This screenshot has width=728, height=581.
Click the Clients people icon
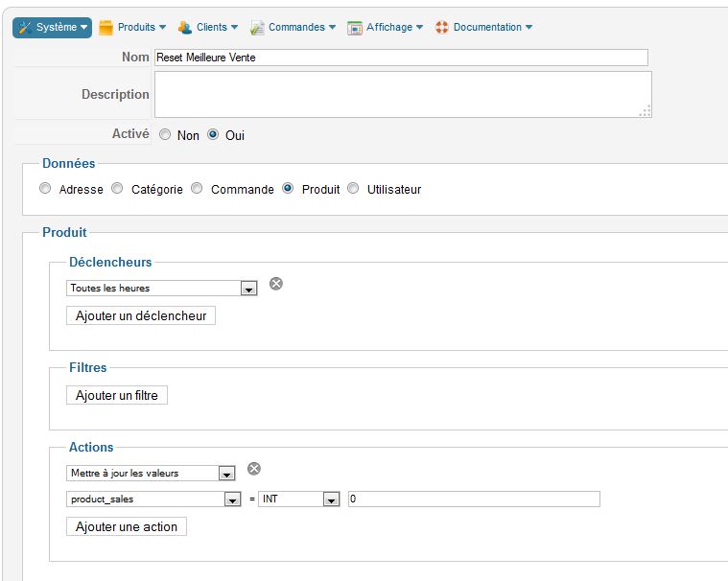185,28
